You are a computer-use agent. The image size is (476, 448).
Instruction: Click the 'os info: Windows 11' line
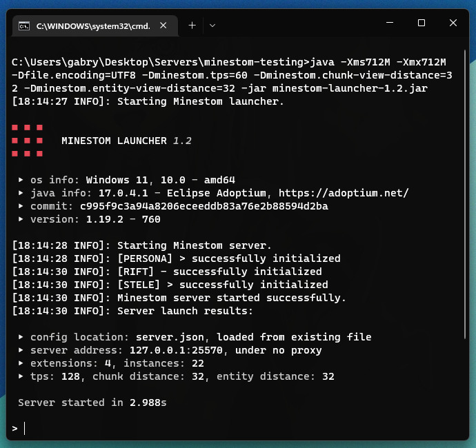tap(127, 180)
